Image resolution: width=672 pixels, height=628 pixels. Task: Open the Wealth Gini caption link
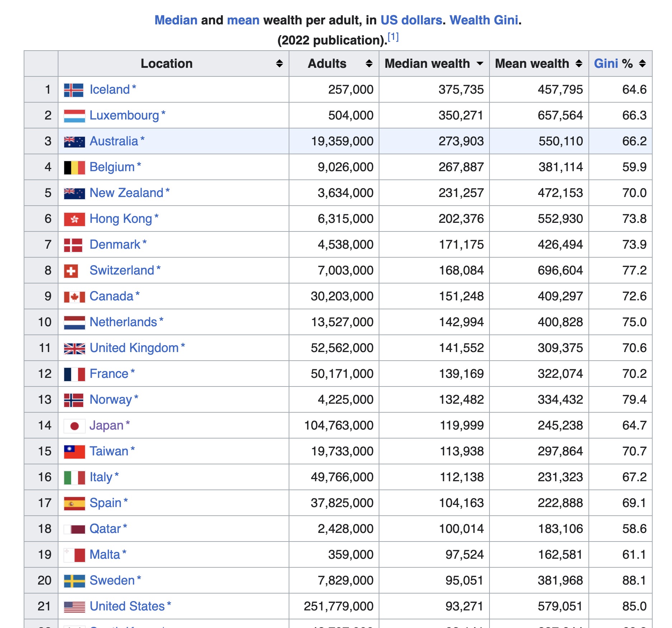point(484,20)
